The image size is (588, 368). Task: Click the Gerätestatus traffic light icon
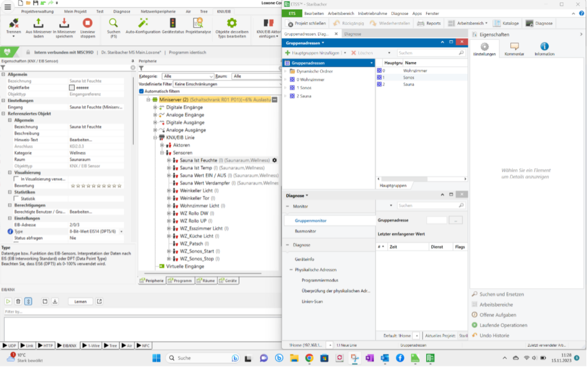tap(172, 23)
